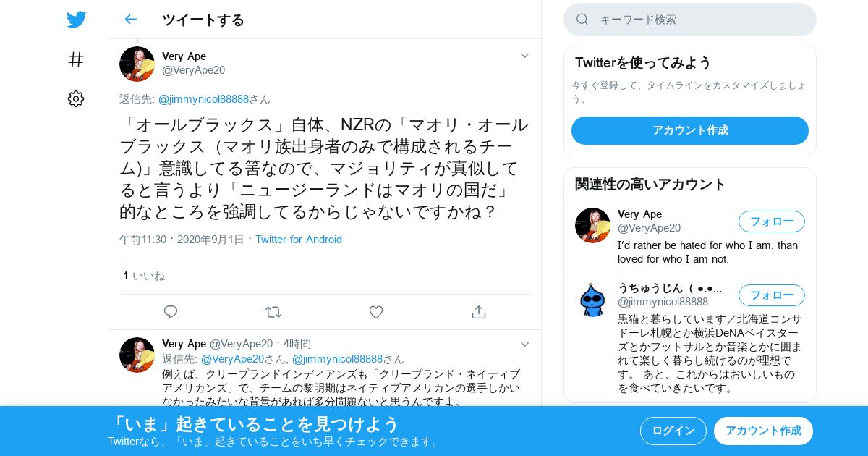Screen dimensions: 868x456
Task: Click the キーワード検索 search field
Action: tap(690, 20)
